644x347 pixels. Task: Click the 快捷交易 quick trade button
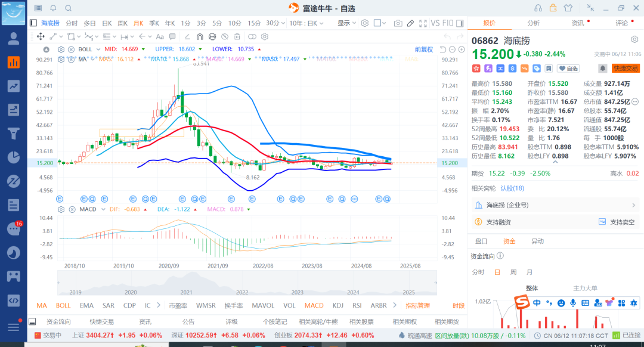pos(626,69)
